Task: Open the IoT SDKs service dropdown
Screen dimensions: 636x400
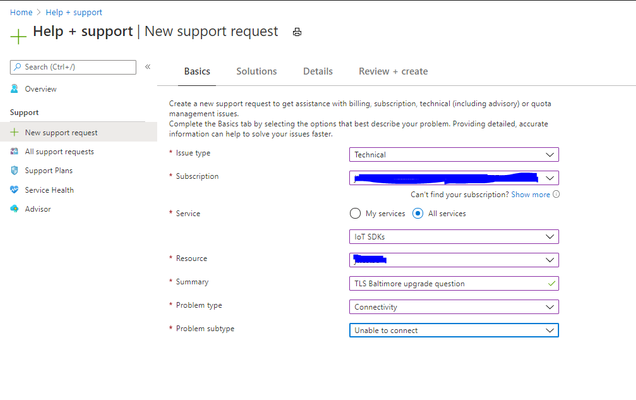Action: pyautogui.click(x=454, y=237)
